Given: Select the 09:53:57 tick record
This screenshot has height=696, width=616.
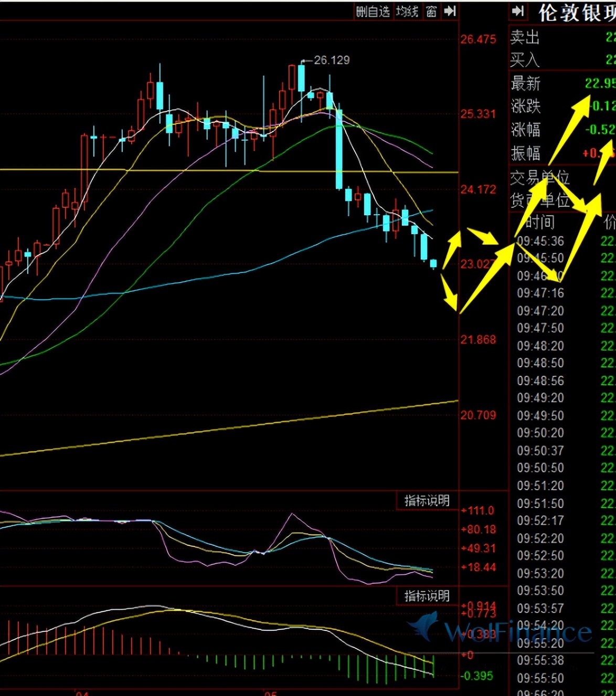Looking at the screenshot, I should [x=540, y=608].
